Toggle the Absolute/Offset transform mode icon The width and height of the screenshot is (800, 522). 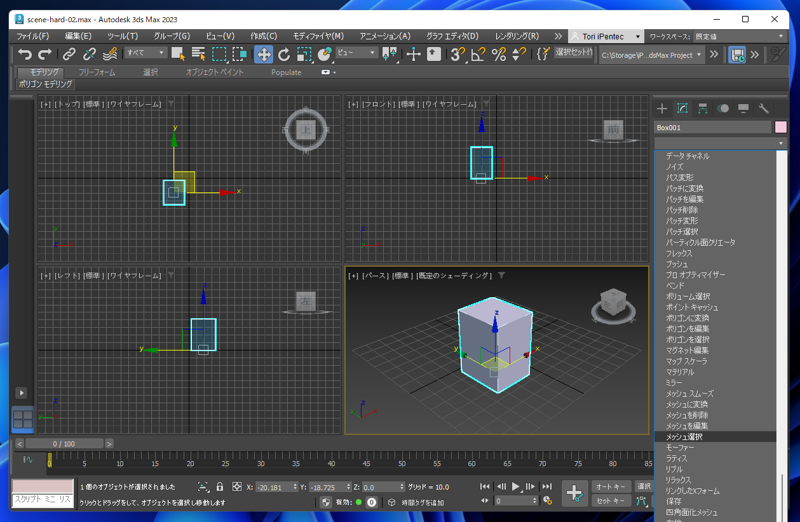click(x=237, y=486)
